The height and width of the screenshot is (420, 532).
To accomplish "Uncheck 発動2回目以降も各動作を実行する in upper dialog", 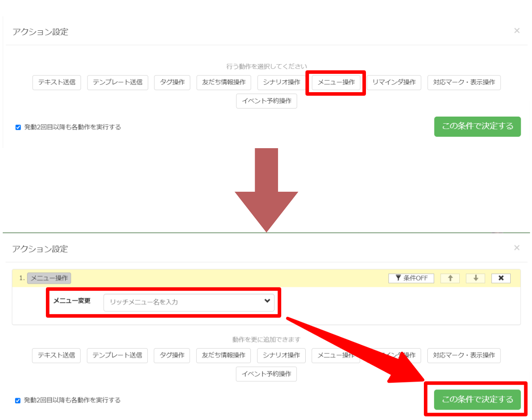I will 18,127.
